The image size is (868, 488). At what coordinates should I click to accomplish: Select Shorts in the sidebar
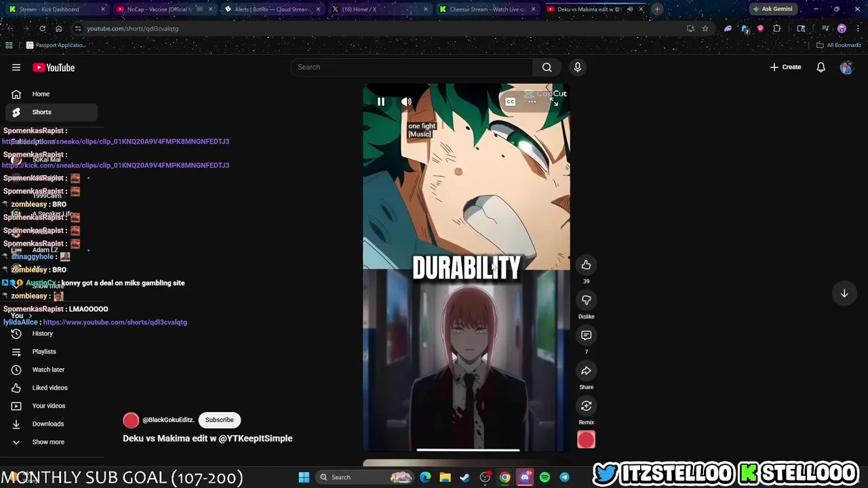click(51, 112)
